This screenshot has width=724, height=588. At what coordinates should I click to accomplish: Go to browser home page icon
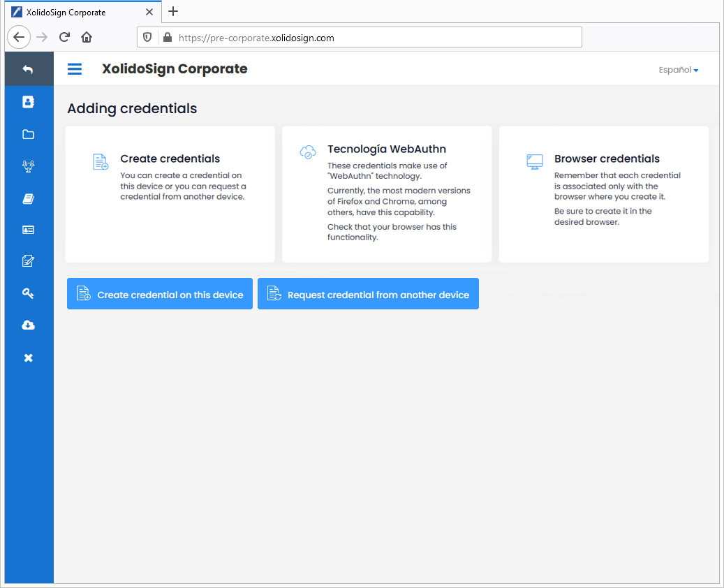[87, 38]
